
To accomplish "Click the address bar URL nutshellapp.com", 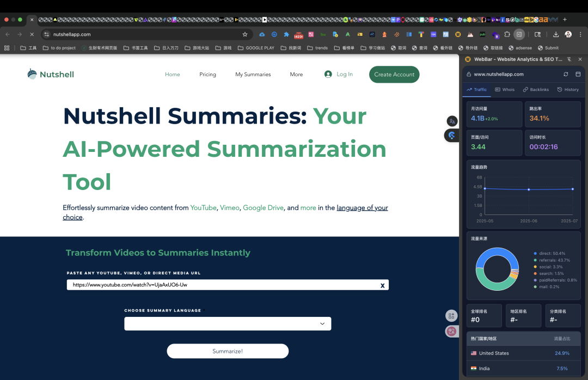I will coord(72,34).
